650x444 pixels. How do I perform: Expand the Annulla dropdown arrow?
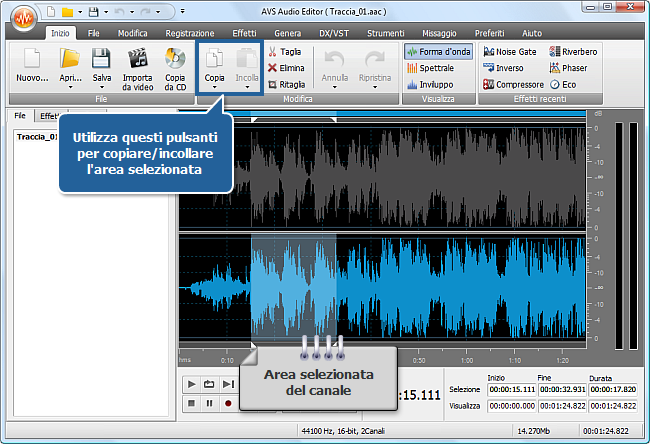click(335, 87)
